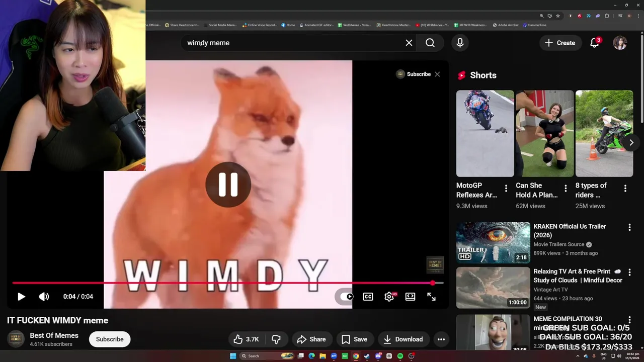Image resolution: width=644 pixels, height=362 pixels.
Task: Open Steam from the taskbar
Action: tap(367, 356)
